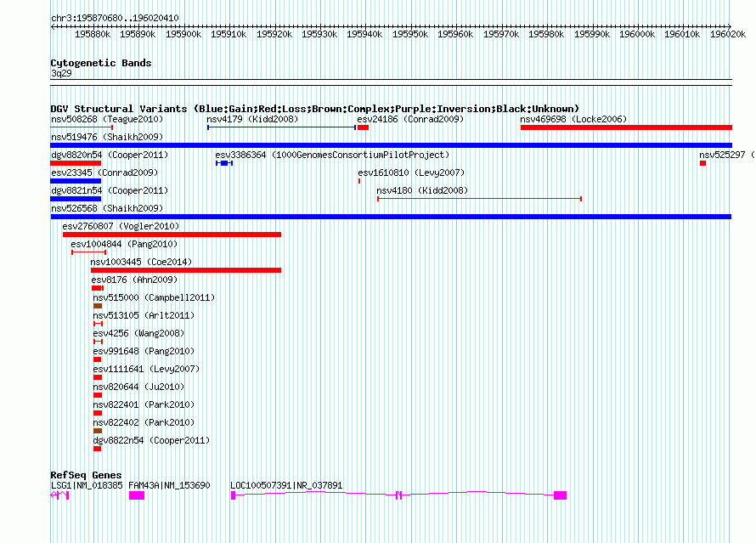Click the small red block under nsv525297
Screen dimensions: 756x543
coord(703,163)
